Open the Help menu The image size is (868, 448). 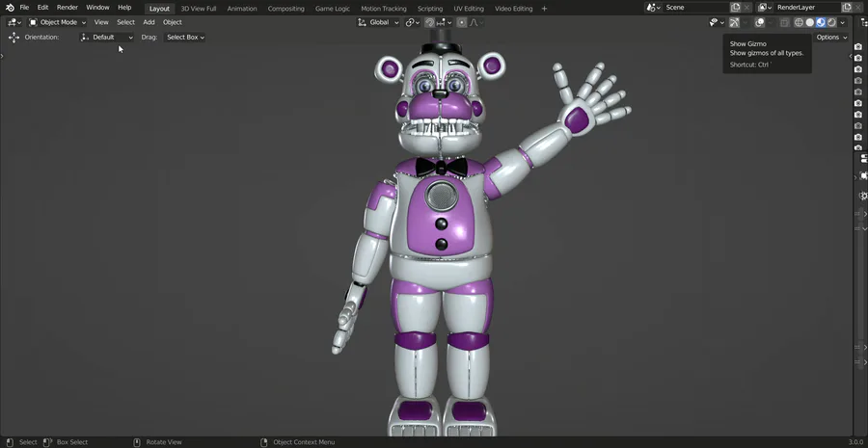tap(124, 8)
